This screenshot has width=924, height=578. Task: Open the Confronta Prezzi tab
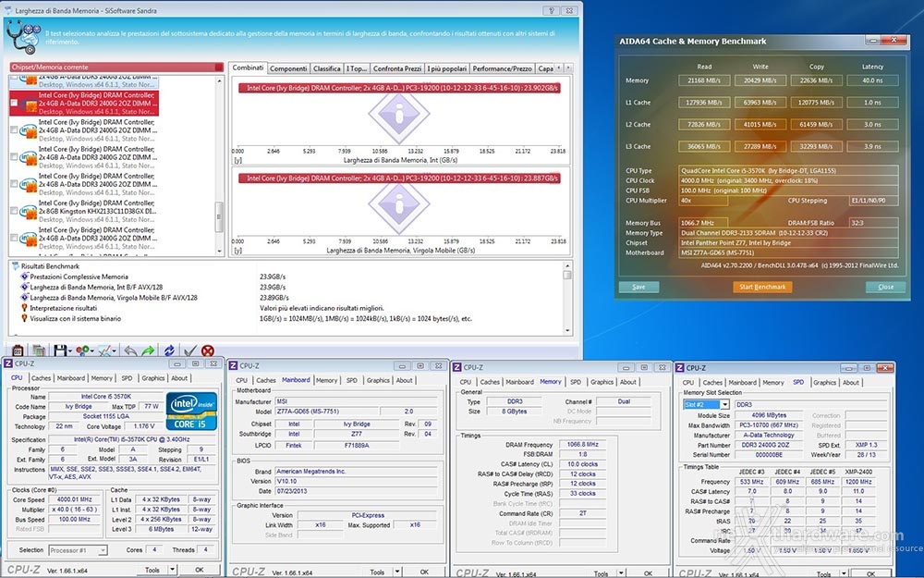pos(396,68)
